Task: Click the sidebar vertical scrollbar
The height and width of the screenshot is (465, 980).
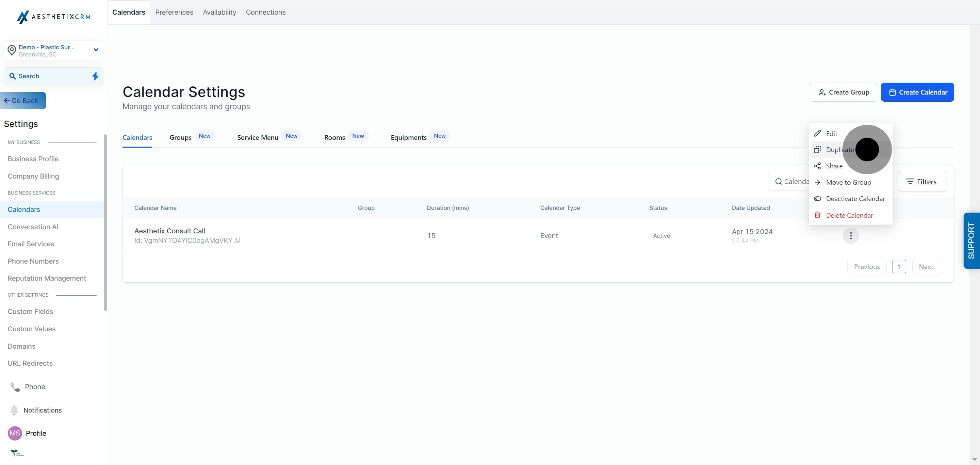Action: point(105,222)
